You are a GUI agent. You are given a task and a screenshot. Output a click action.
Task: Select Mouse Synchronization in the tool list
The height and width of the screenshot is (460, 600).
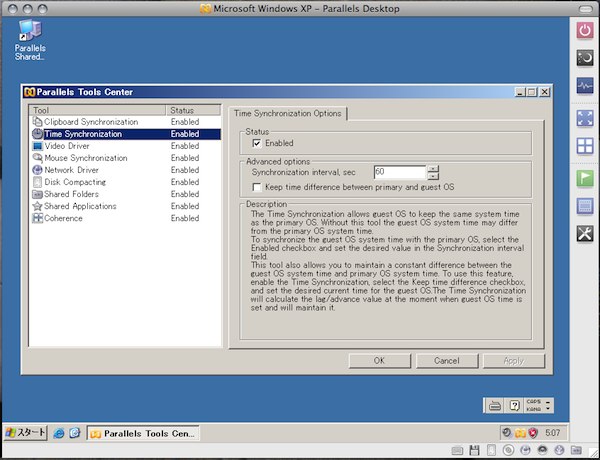click(126, 158)
